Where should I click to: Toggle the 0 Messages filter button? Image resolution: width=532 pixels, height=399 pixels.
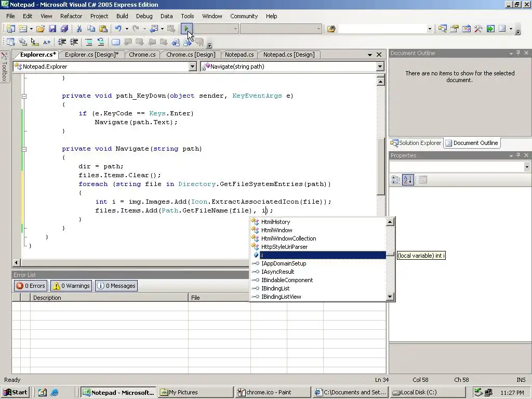[x=116, y=286]
